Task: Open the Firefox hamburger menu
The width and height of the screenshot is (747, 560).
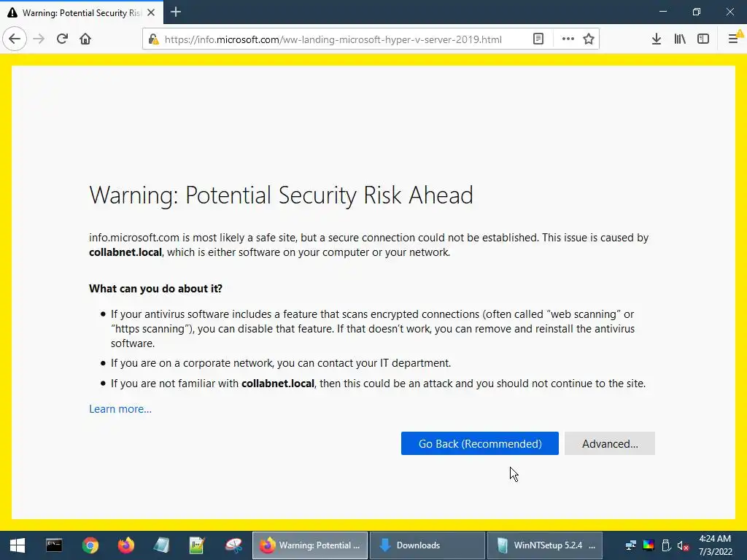Action: 734,38
